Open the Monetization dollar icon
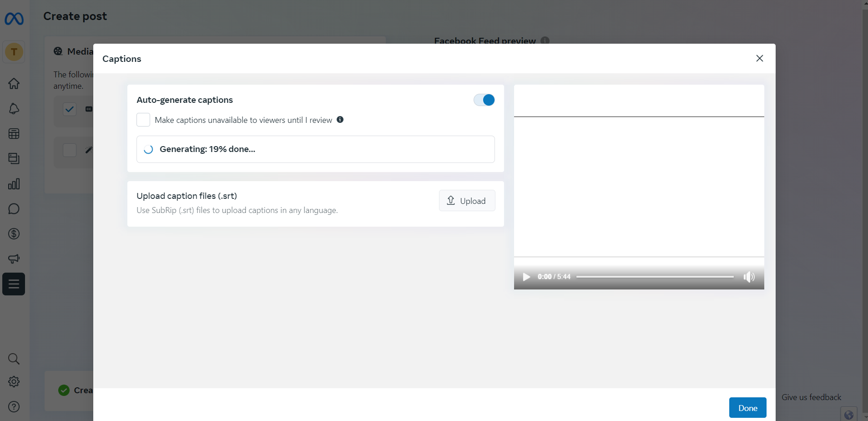The height and width of the screenshot is (421, 868). (x=14, y=234)
